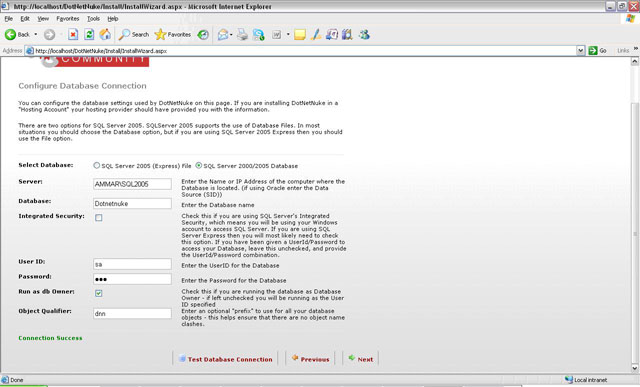Click the pen toolbar icon
Screen dimensions: 640x387
coord(316,35)
